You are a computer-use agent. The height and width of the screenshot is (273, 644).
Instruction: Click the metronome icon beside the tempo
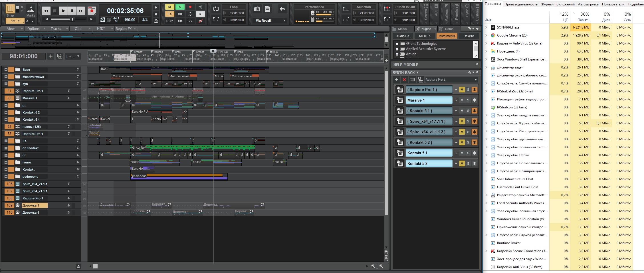click(156, 21)
